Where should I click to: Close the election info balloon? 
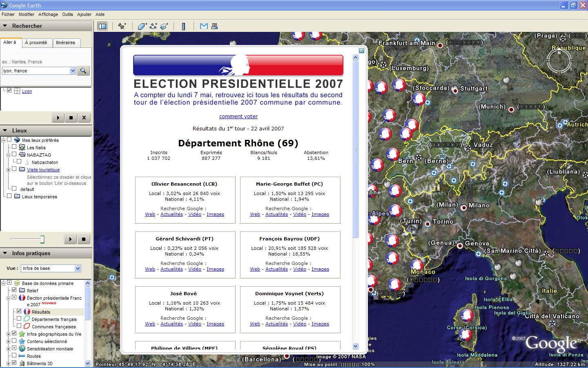point(361,51)
